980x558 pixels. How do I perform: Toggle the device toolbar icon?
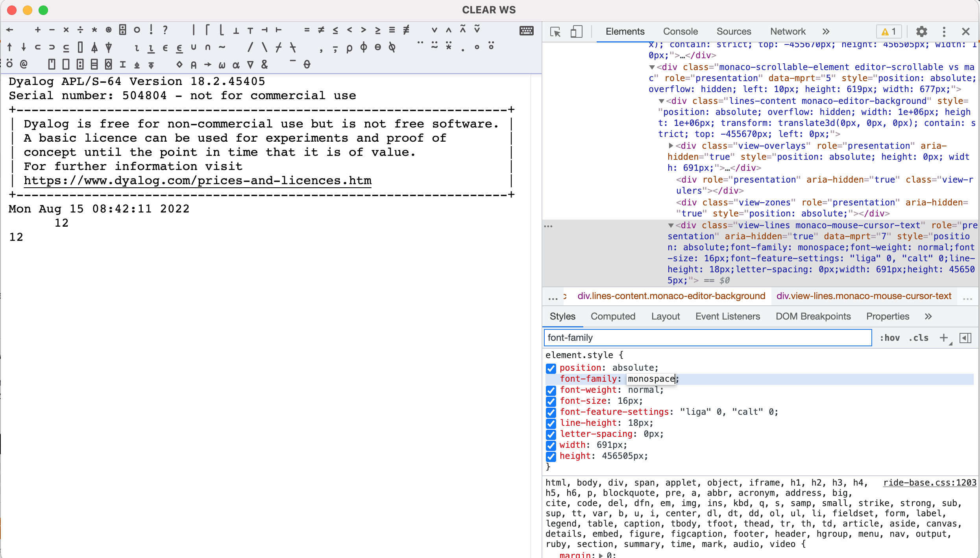[576, 31]
